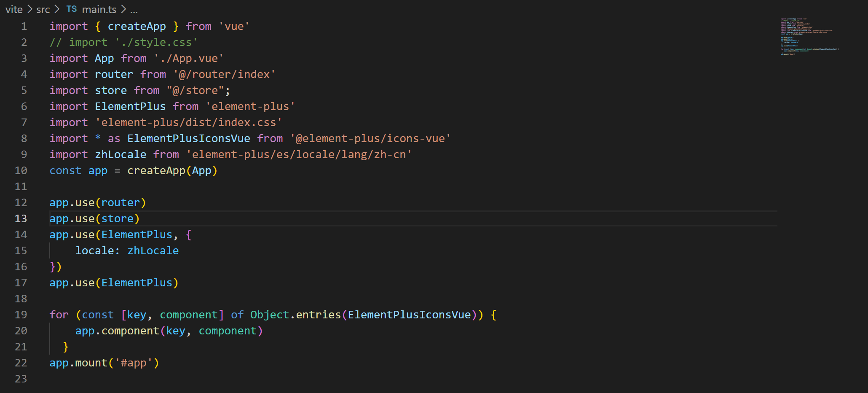Click the chevron after 'src' in breadcrumb

pos(57,9)
